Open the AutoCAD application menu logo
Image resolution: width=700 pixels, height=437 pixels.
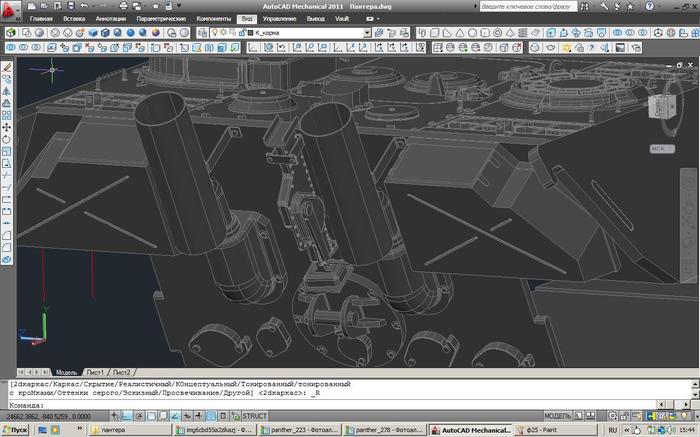coord(9,8)
